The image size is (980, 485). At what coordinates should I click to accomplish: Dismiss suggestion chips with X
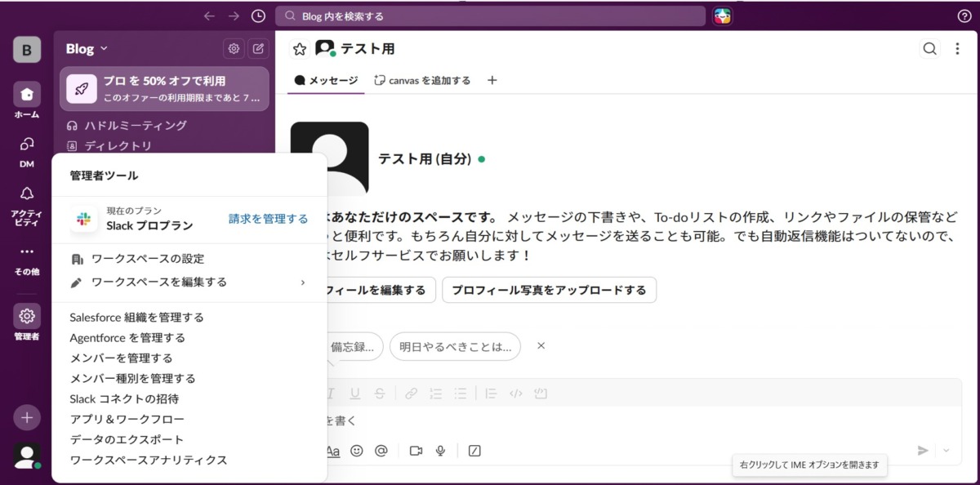[541, 345]
